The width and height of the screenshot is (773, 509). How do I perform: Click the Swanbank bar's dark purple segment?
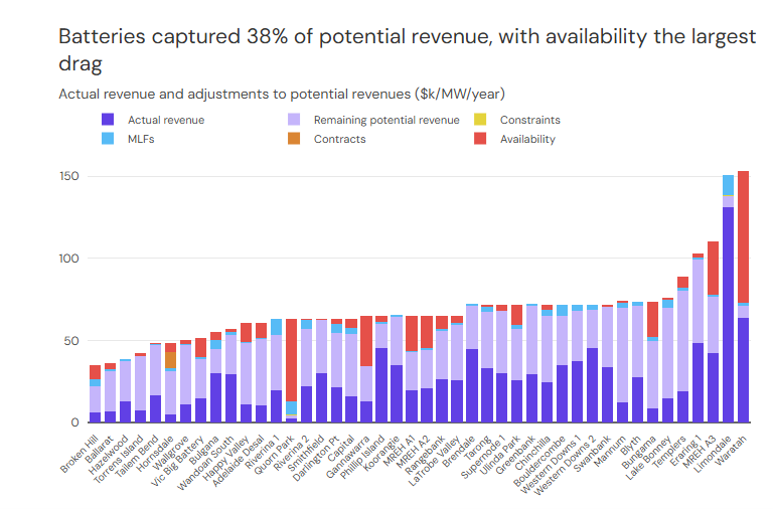pyautogui.click(x=608, y=395)
